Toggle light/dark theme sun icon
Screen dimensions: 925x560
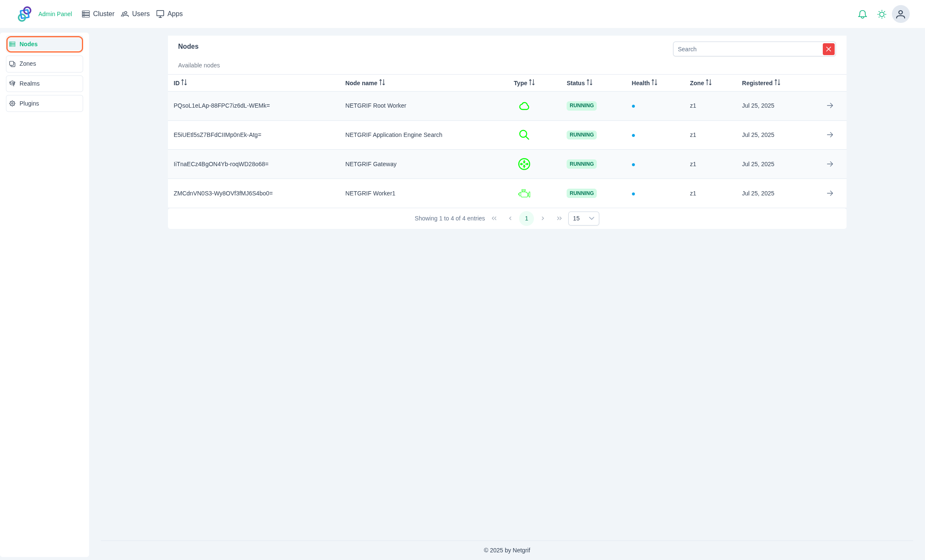coord(882,14)
